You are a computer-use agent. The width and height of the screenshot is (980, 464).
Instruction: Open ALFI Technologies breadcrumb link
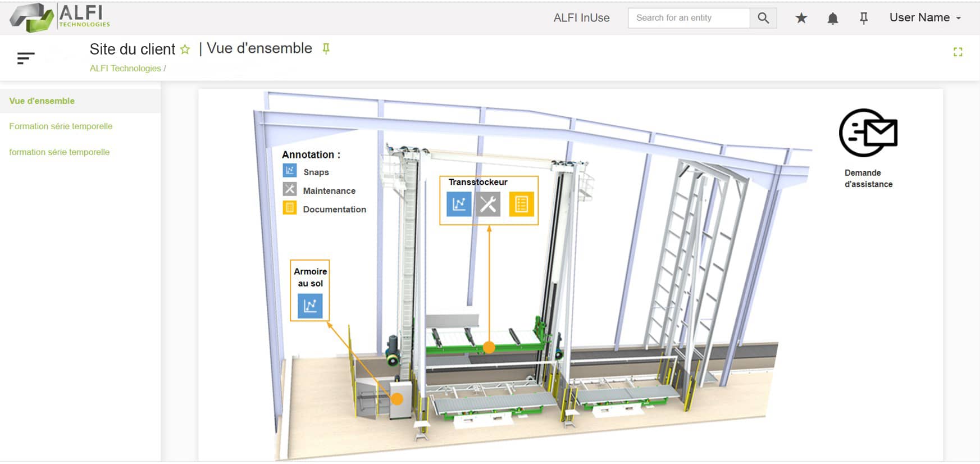pyautogui.click(x=125, y=69)
